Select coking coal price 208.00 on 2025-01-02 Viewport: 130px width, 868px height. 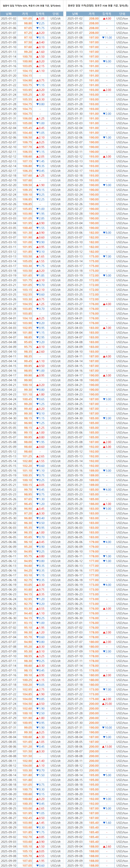94,19
